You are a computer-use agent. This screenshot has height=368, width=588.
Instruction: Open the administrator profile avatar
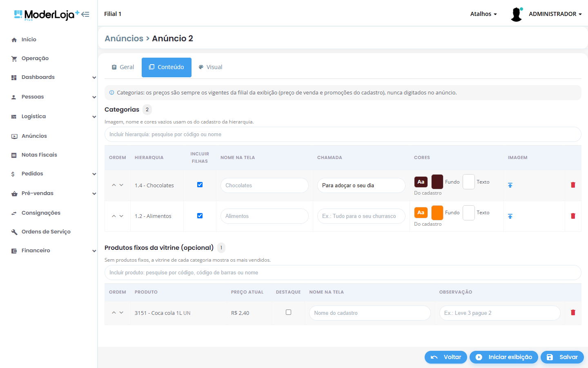point(517,14)
